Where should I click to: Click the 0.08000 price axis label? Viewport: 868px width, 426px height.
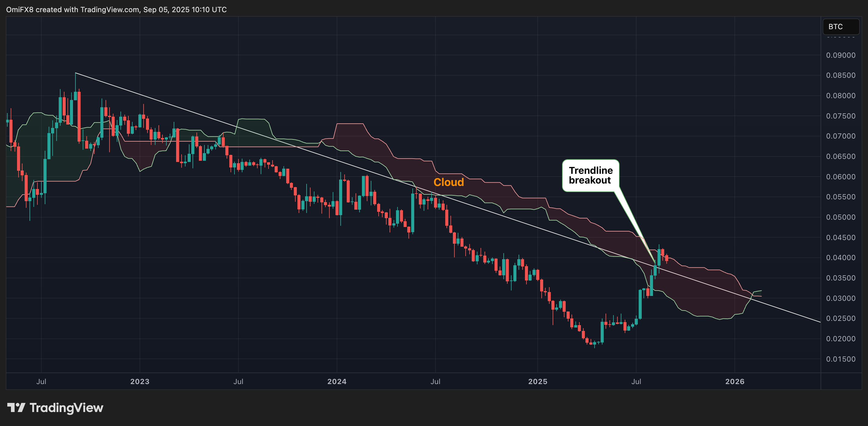coord(841,96)
